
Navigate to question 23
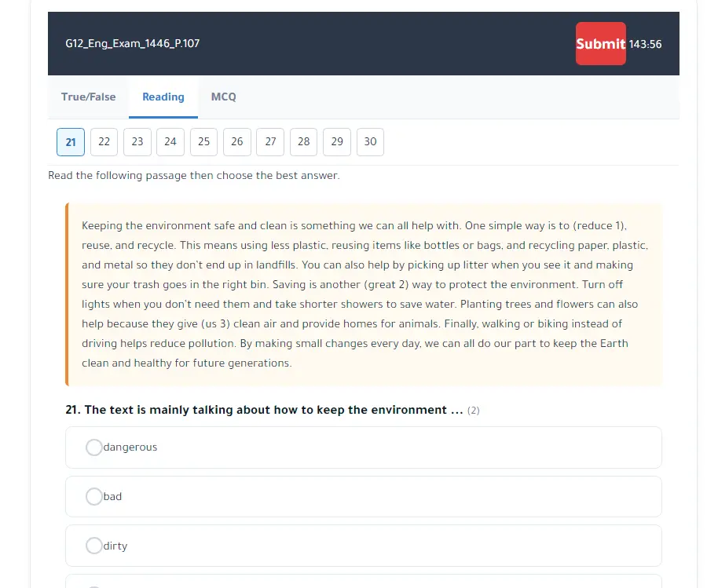(x=137, y=142)
